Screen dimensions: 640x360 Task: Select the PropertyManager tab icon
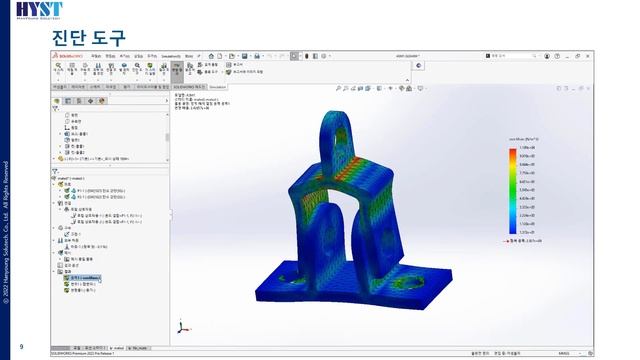(x=68, y=101)
